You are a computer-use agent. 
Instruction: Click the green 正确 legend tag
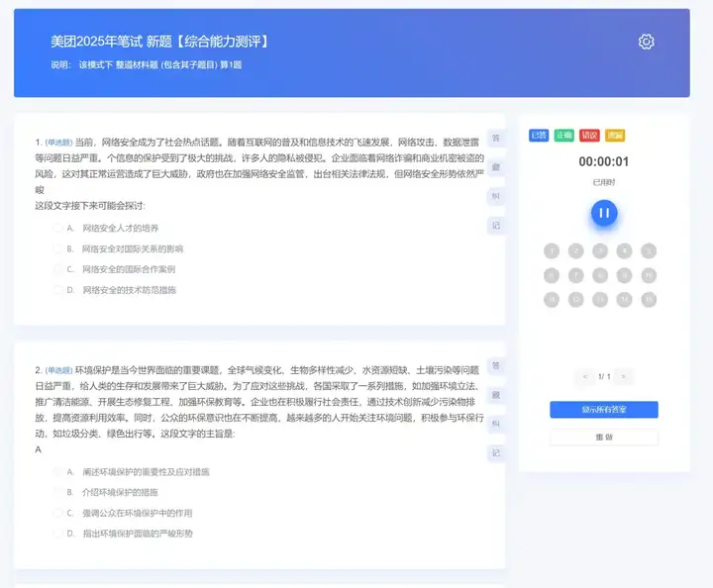(x=564, y=136)
